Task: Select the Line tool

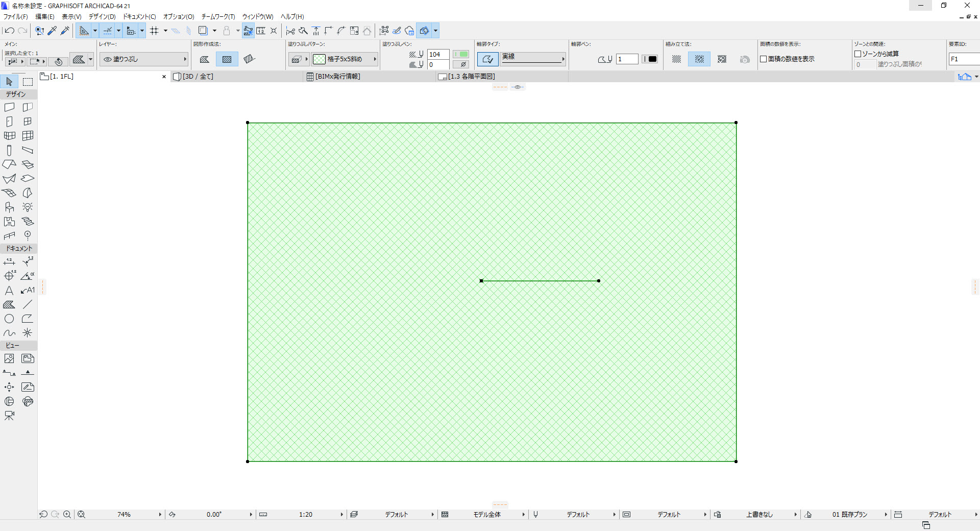Action: pyautogui.click(x=28, y=305)
